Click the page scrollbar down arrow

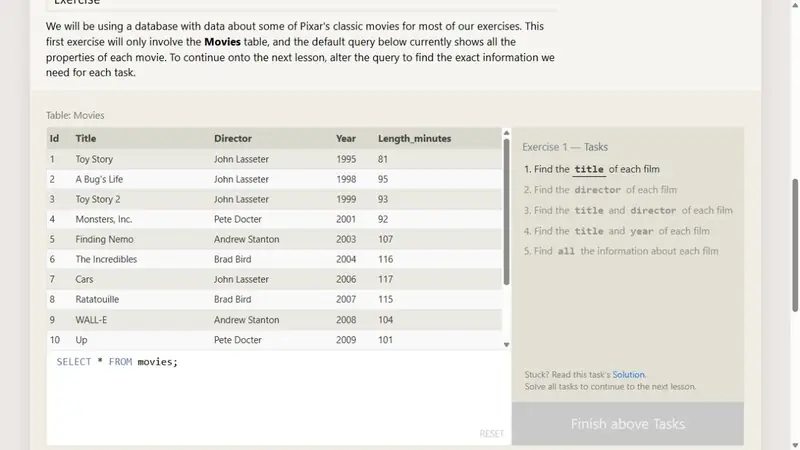pyautogui.click(x=795, y=445)
